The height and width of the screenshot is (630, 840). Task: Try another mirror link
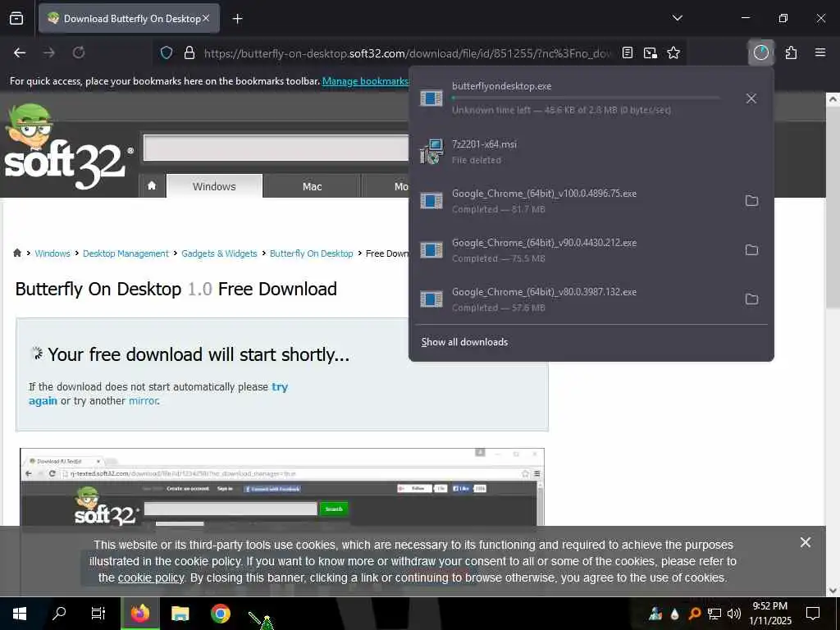coord(143,400)
